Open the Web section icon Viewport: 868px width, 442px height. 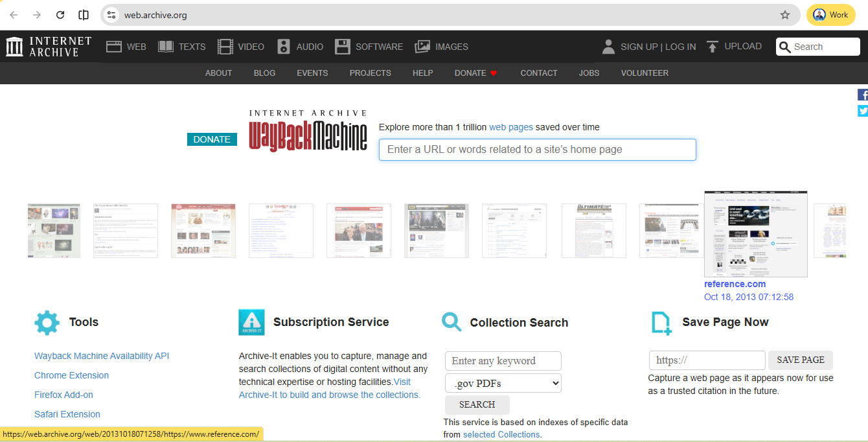(x=114, y=47)
